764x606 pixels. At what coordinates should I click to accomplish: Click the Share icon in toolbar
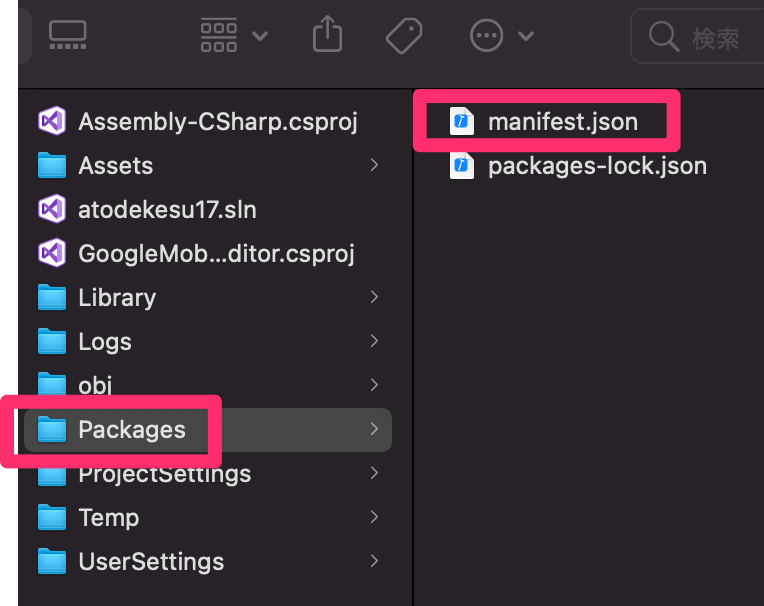point(327,34)
